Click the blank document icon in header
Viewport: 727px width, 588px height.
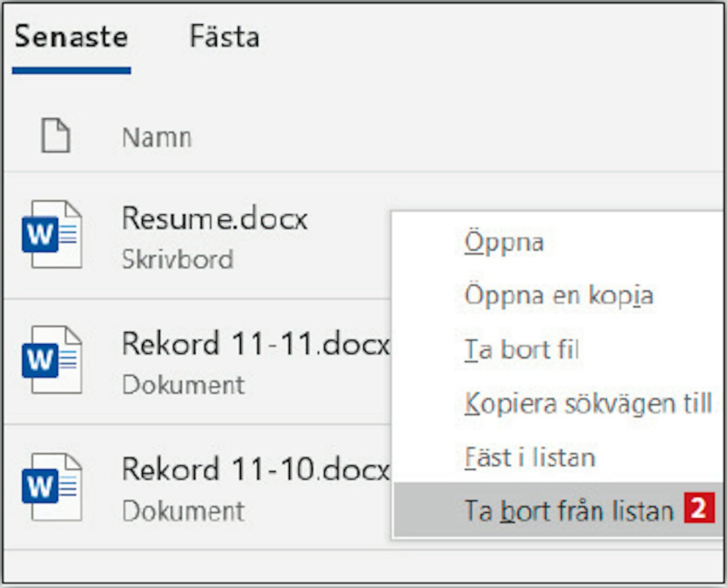55,136
